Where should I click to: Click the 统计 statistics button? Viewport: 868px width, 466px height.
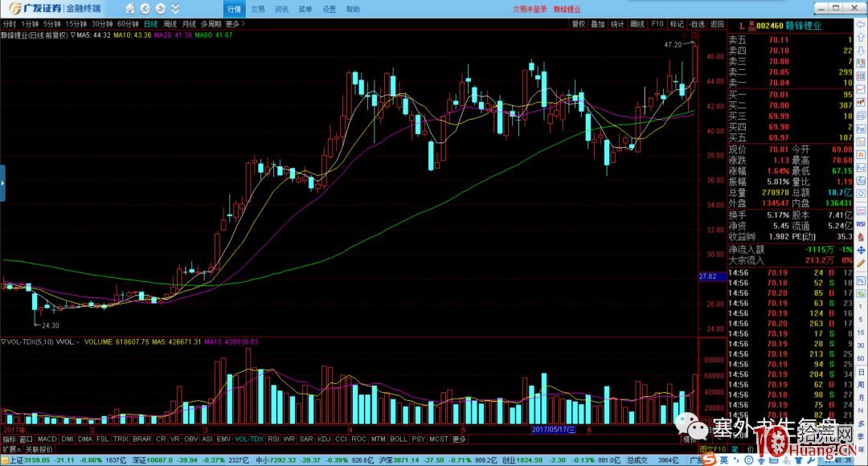[x=617, y=24]
